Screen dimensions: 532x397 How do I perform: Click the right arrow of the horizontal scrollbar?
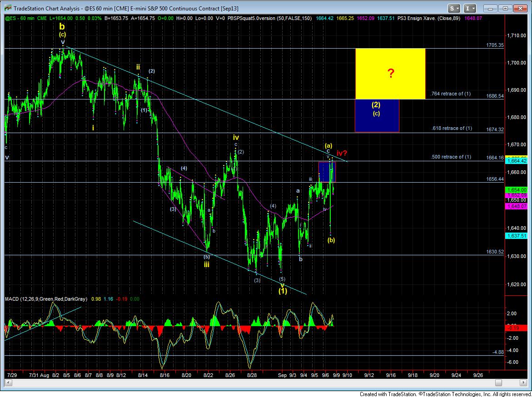(x=523, y=383)
